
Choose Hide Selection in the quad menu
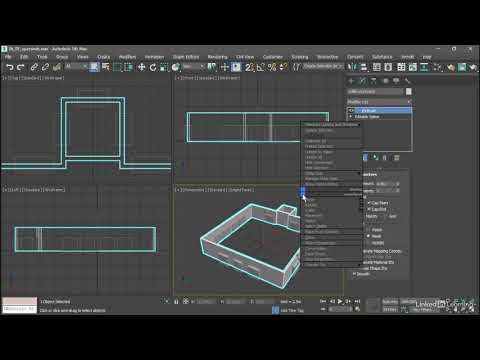pyautogui.click(x=317, y=168)
